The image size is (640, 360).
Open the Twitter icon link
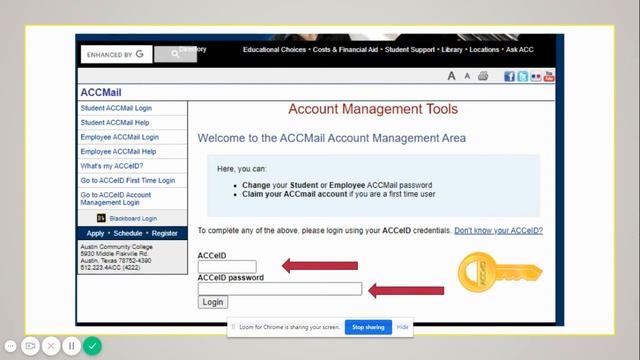pyautogui.click(x=522, y=76)
